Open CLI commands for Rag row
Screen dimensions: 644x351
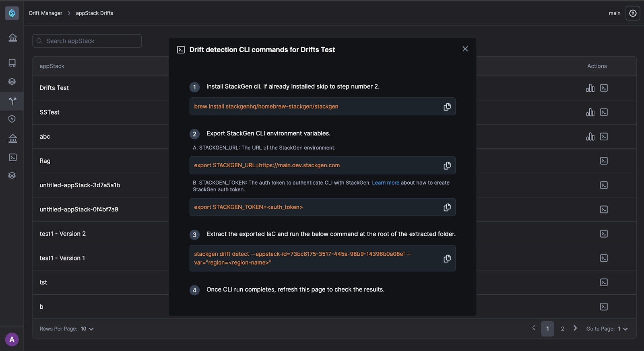click(x=604, y=161)
